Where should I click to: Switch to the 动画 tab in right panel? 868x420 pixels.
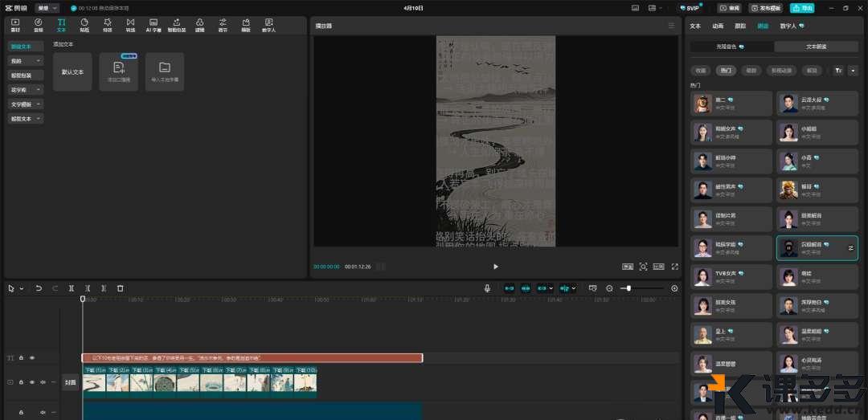click(718, 26)
